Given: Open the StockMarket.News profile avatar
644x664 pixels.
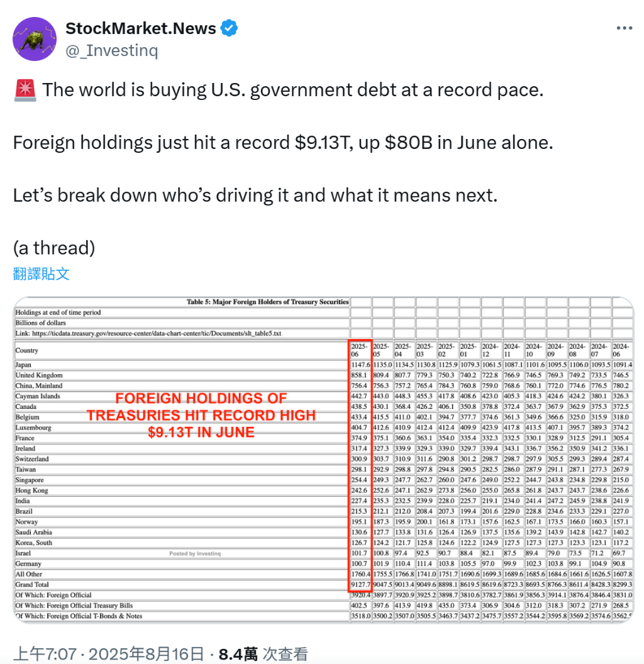Looking at the screenshot, I should (x=35, y=39).
